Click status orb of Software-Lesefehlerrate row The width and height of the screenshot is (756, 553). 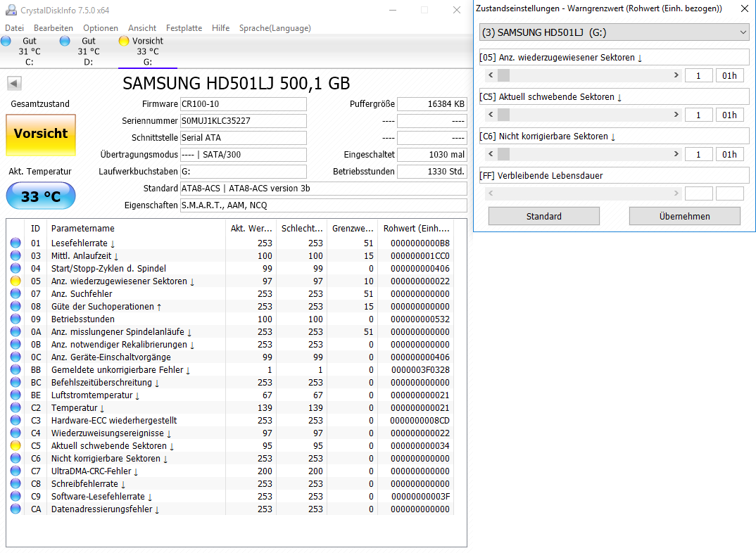click(15, 497)
